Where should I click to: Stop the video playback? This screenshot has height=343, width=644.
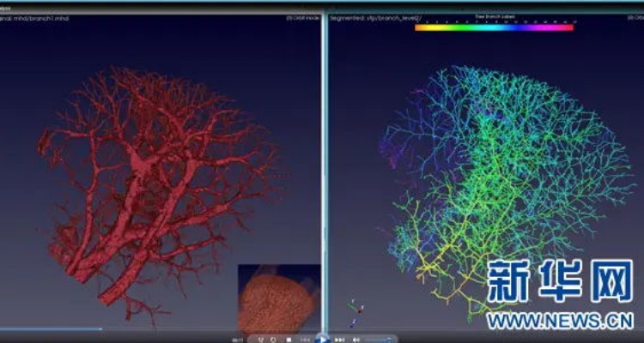(x=289, y=339)
